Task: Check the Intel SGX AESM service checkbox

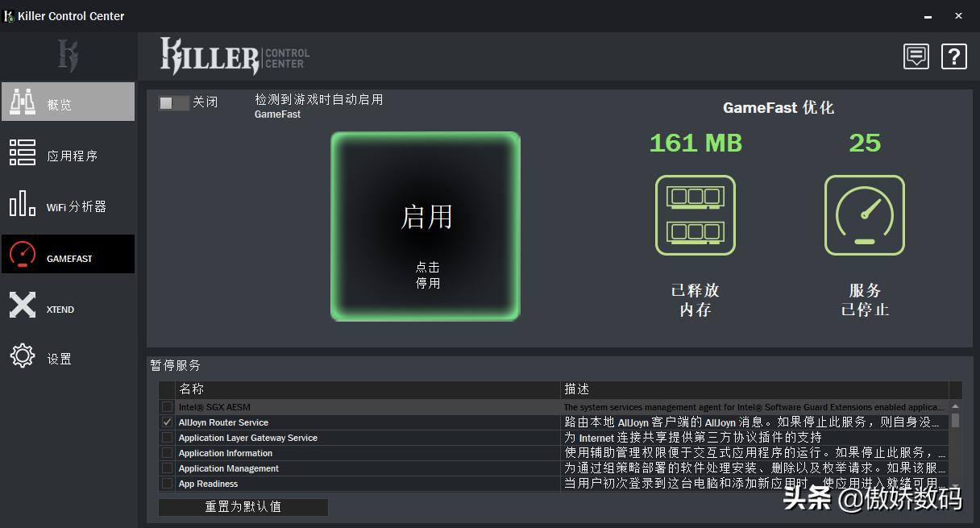Action: coord(167,407)
